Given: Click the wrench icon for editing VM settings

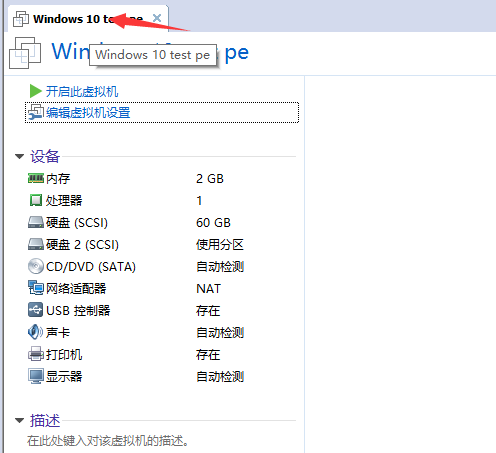Looking at the screenshot, I should point(35,112).
